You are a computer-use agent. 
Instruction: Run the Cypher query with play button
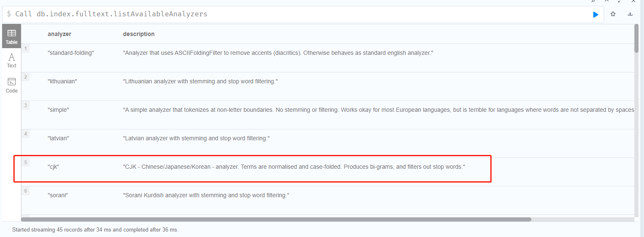(x=595, y=14)
